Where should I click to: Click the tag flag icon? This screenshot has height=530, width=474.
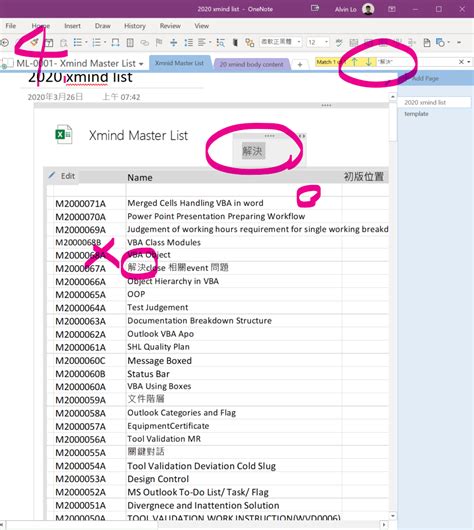[159, 42]
